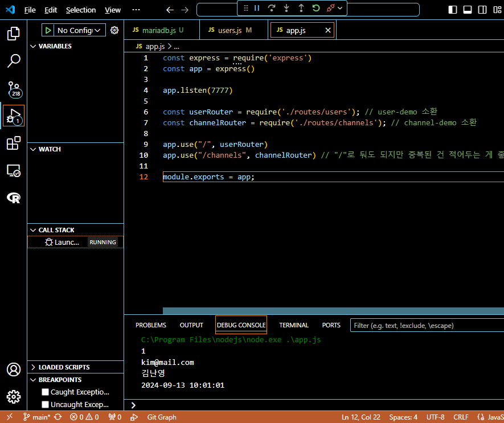Image resolution: width=504 pixels, height=423 pixels.
Task: Collapse the CALL STACK section
Action: coord(76,230)
